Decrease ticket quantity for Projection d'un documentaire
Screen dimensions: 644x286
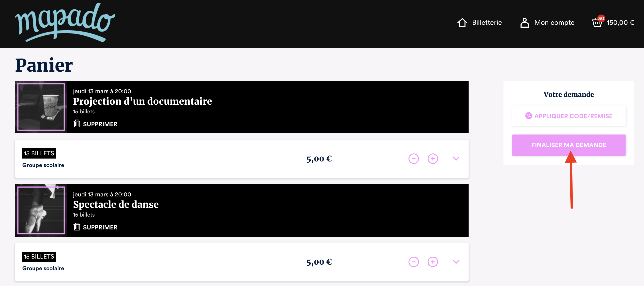[414, 159]
